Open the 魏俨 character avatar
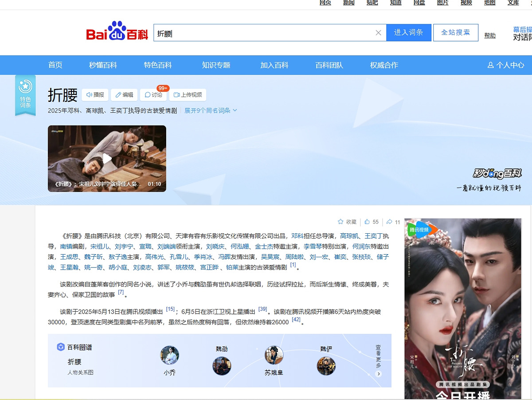The width and height of the screenshot is (532, 400). pos(326,366)
